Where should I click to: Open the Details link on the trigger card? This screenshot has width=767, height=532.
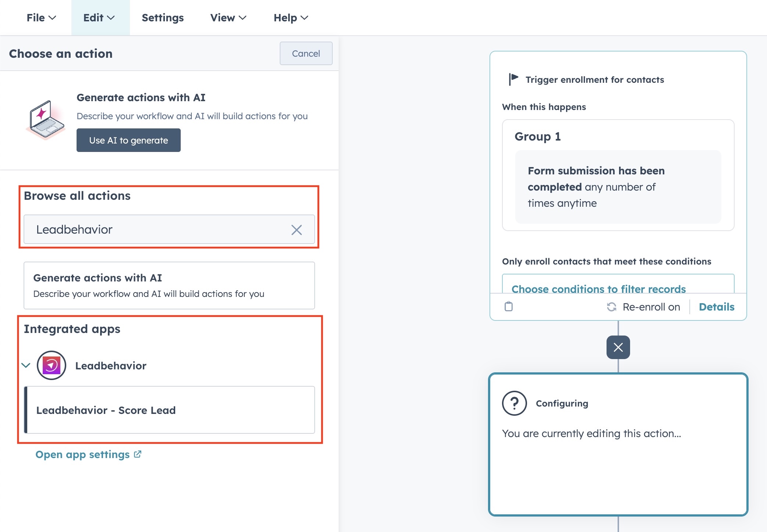pyautogui.click(x=716, y=307)
